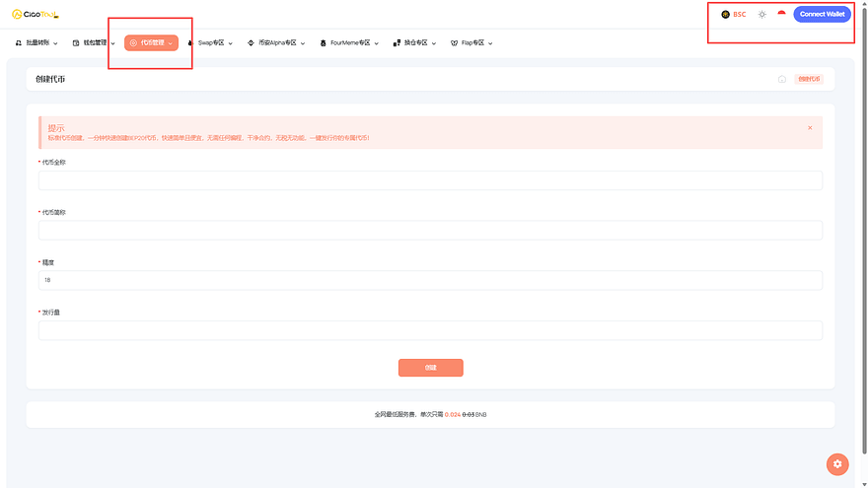
Task: Open the BSC network selector
Action: (x=734, y=15)
